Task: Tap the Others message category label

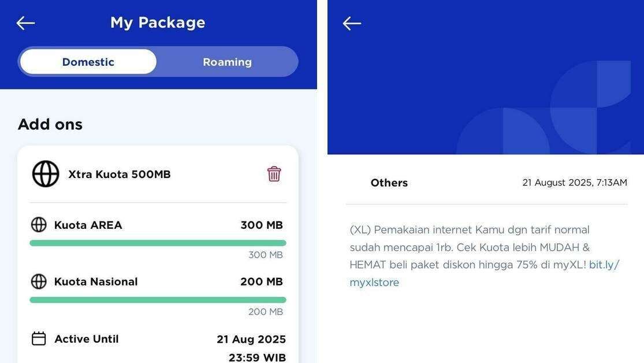Action: point(389,183)
